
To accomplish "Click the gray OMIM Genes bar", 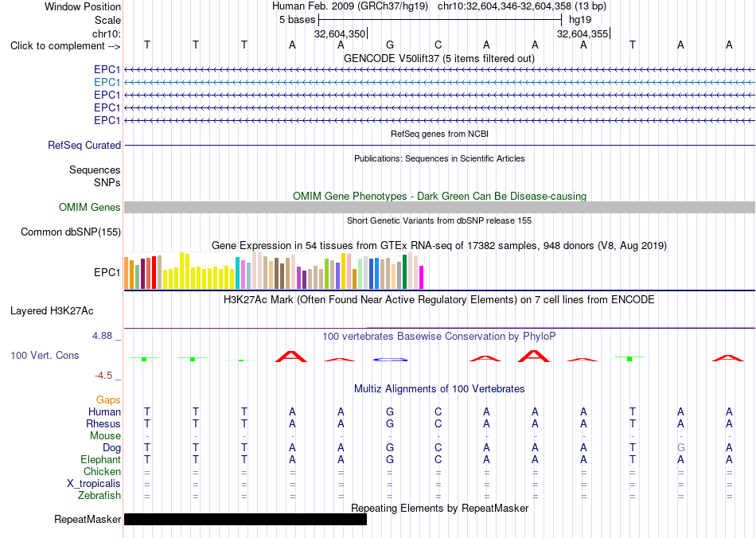I will pos(440,207).
